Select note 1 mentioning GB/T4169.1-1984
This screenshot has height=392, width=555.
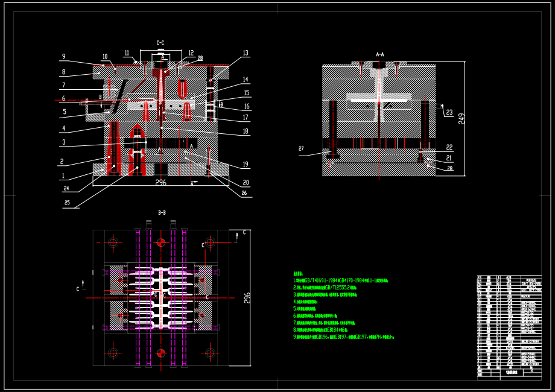click(x=340, y=280)
